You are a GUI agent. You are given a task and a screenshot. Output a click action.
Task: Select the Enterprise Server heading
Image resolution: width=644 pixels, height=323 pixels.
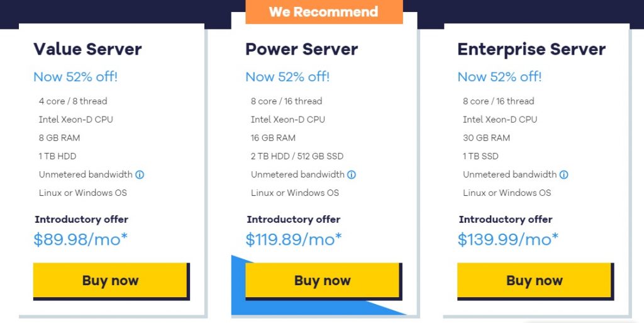pos(531,49)
